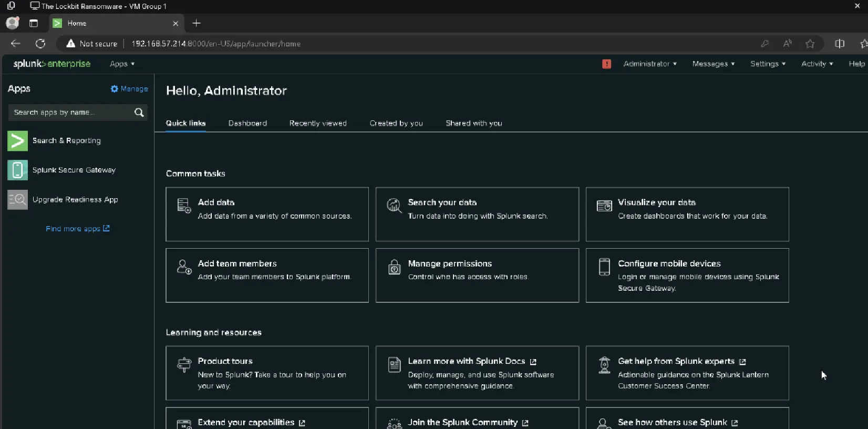Open Get help from Splunk experts link

pyautogui.click(x=681, y=361)
